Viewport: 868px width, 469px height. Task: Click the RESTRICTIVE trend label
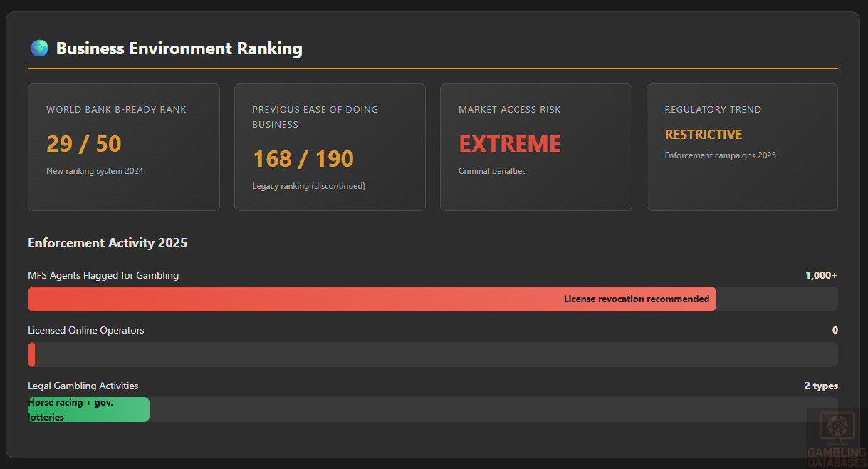(x=704, y=135)
